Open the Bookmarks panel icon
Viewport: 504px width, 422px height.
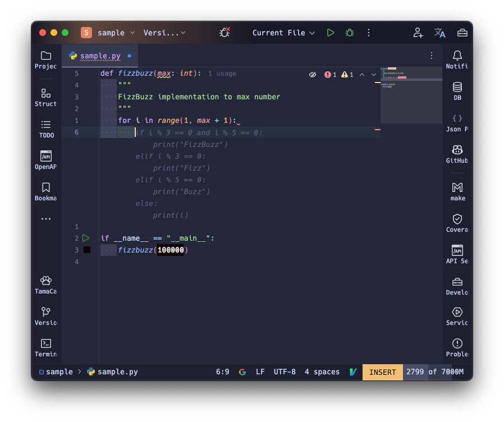46,192
